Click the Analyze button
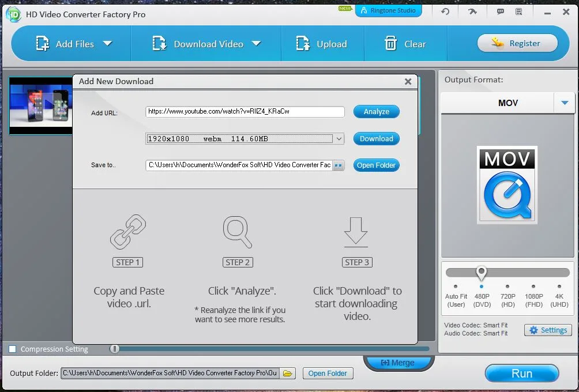579x392 pixels. click(376, 111)
